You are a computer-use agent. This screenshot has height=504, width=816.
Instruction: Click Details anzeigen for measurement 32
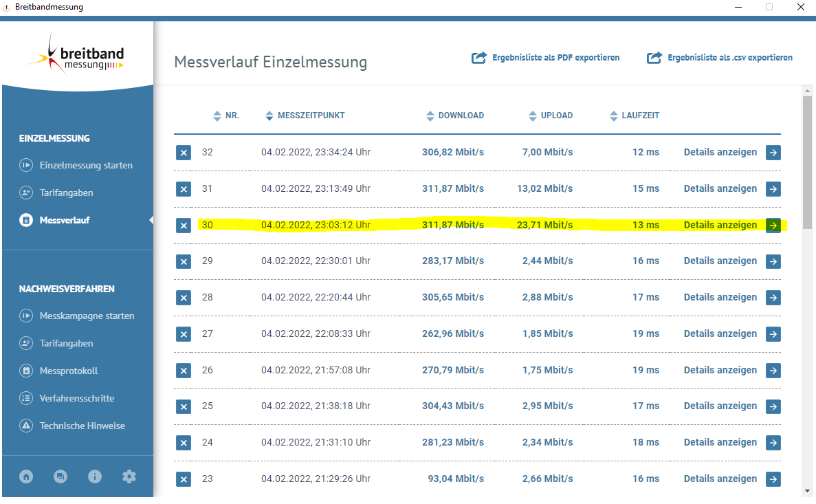click(720, 152)
